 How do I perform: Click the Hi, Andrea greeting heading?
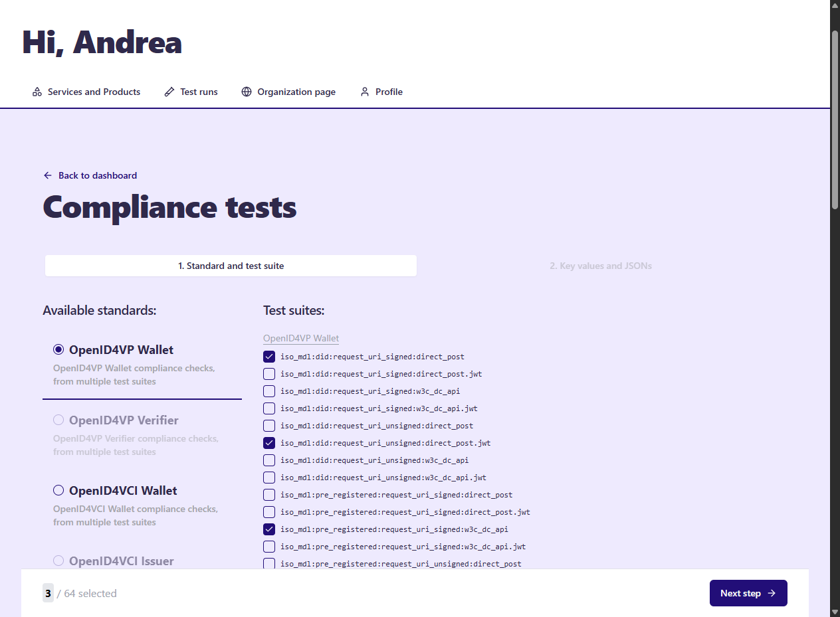tap(102, 43)
